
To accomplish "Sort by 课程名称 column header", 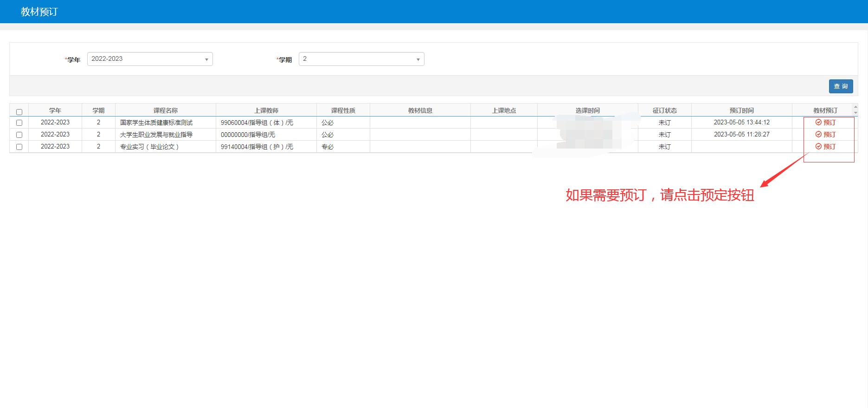I will pos(166,110).
